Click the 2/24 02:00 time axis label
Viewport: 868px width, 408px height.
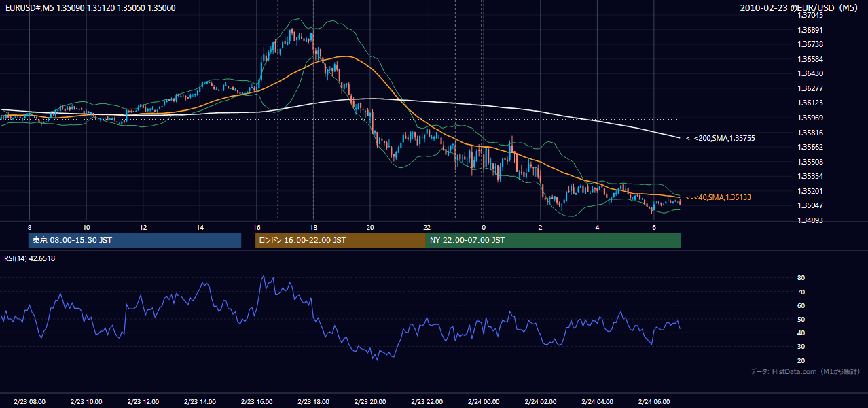pyautogui.click(x=540, y=402)
